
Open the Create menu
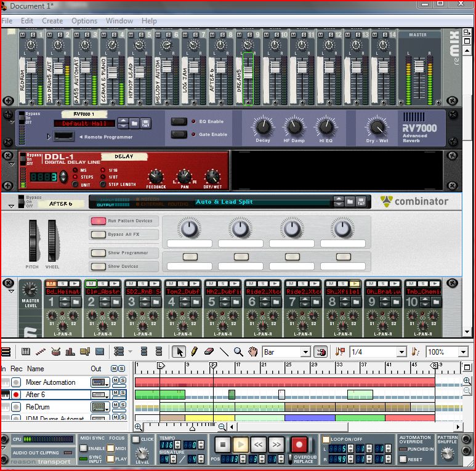[x=52, y=21]
